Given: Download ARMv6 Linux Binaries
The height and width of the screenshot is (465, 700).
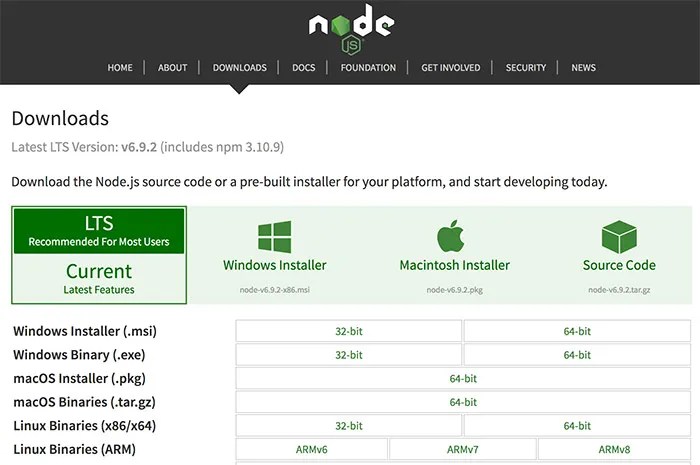Looking at the screenshot, I should point(312,449).
